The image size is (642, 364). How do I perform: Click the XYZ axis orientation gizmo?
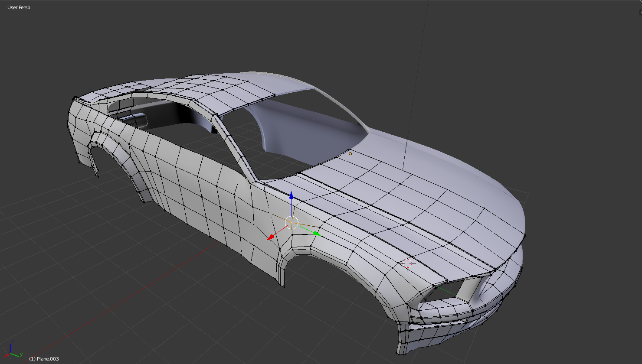tap(13, 350)
